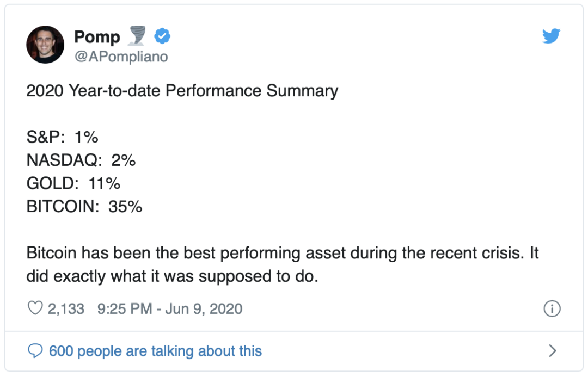Open '600 people are talking about this'
This screenshot has width=588, height=377.
155,351
